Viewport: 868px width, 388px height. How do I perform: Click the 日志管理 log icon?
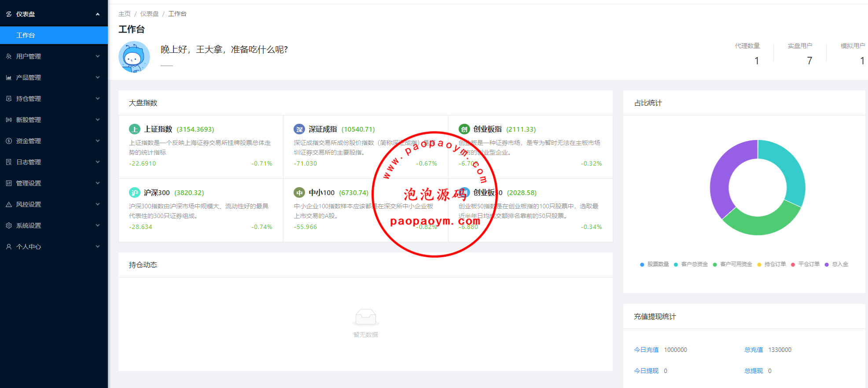[9, 162]
